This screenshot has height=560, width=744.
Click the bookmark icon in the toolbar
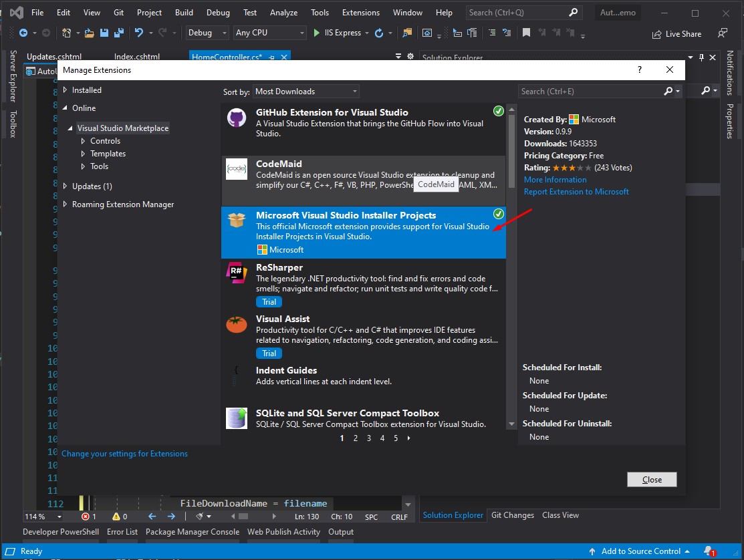pos(526,32)
